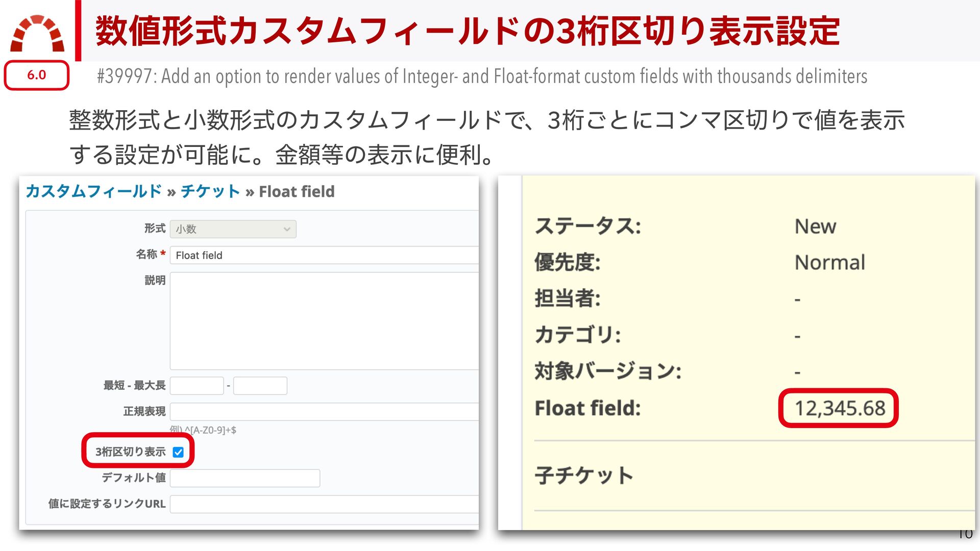
Task: Click the Redmine logo icon
Action: (37, 34)
